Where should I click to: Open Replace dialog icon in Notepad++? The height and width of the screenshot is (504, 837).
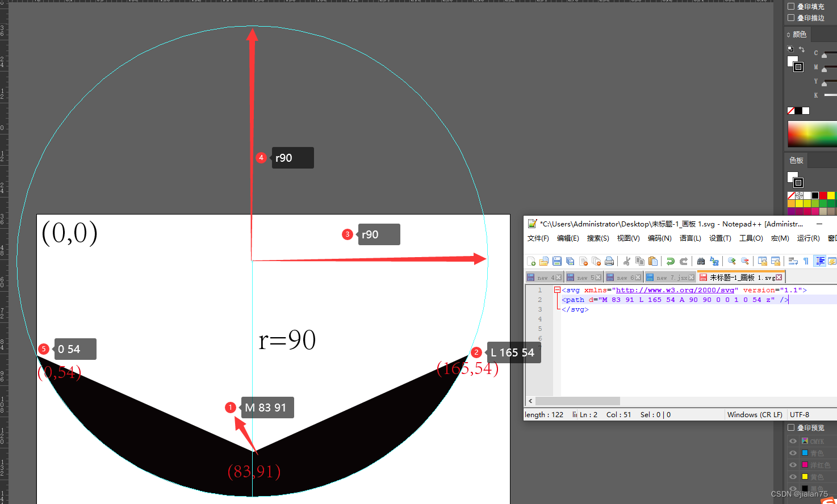(x=714, y=261)
